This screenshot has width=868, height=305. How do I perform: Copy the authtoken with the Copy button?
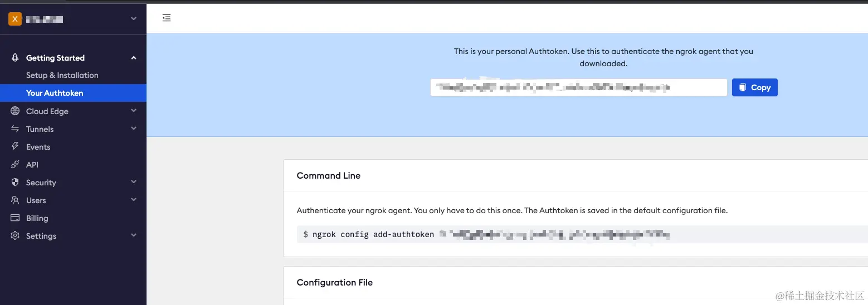[x=754, y=87]
